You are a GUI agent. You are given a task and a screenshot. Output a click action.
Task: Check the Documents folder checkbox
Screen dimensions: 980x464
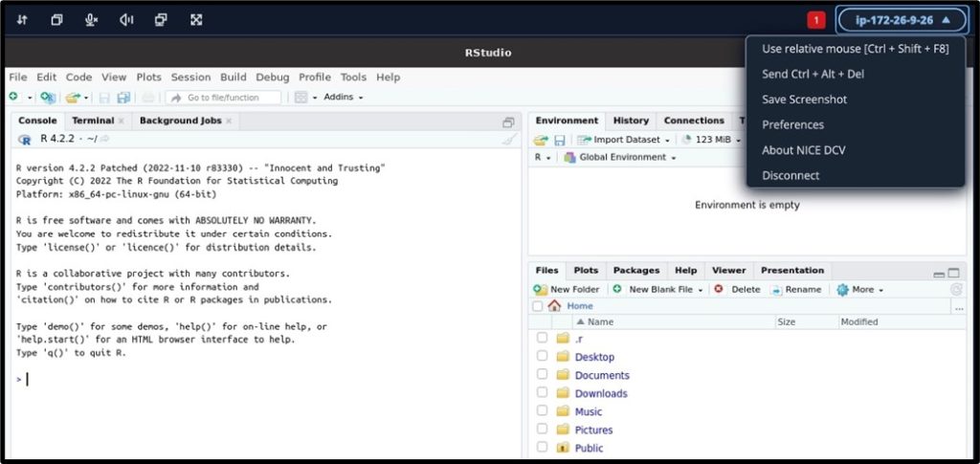click(542, 374)
